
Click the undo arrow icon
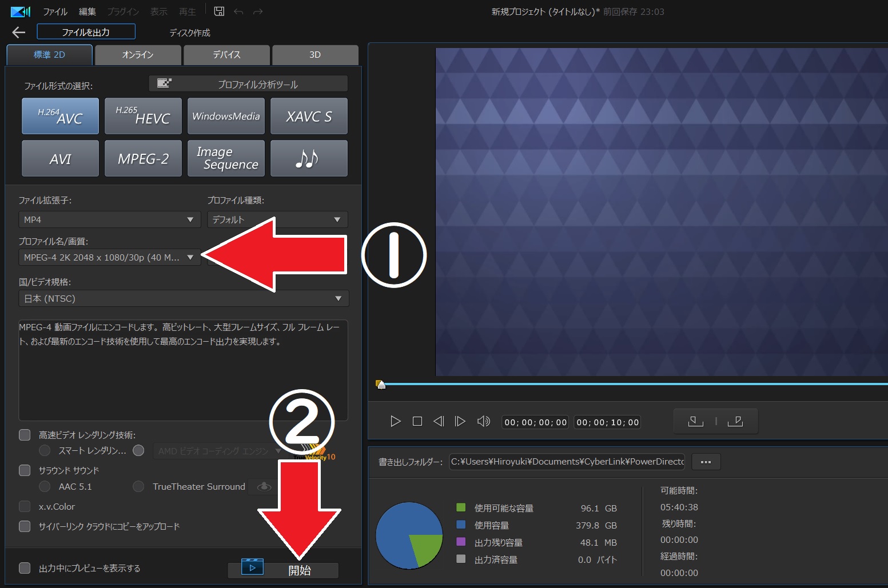point(238,12)
